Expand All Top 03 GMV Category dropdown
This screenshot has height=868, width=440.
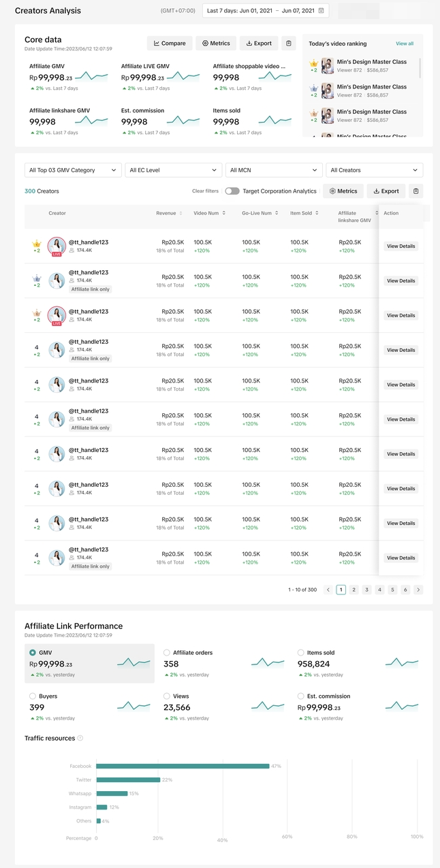click(73, 170)
